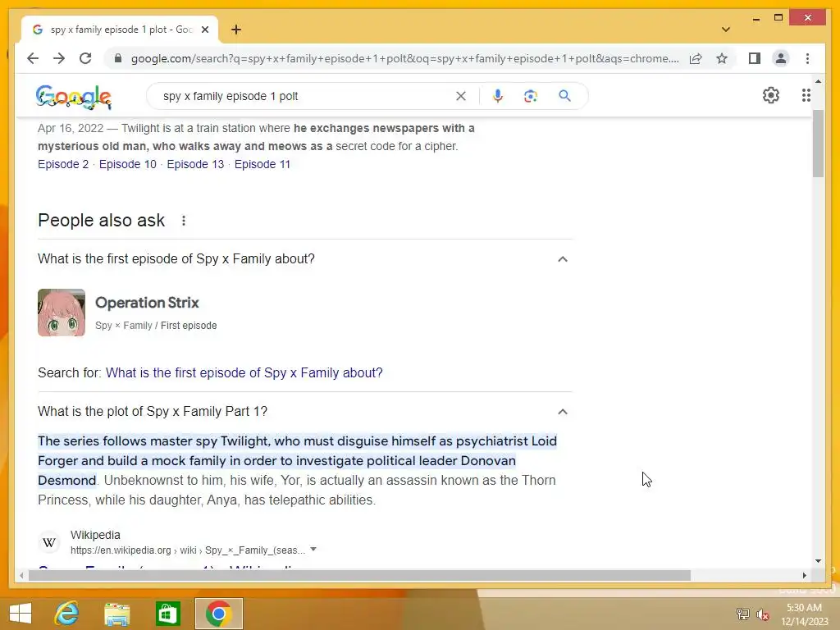Launch Internet Explorer from taskbar

click(66, 614)
